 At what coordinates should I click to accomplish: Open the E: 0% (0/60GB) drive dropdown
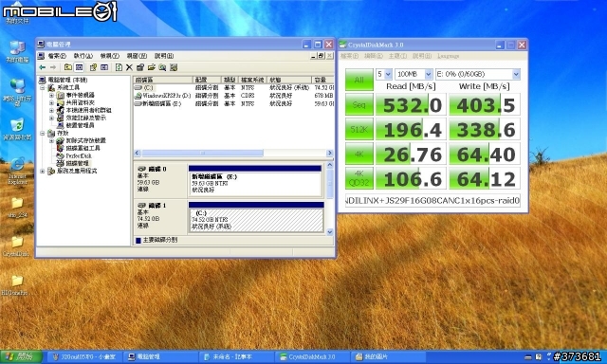[x=478, y=74]
